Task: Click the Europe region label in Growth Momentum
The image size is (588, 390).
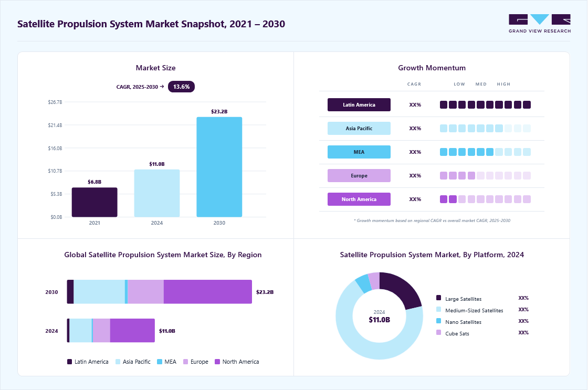Action: (x=359, y=175)
